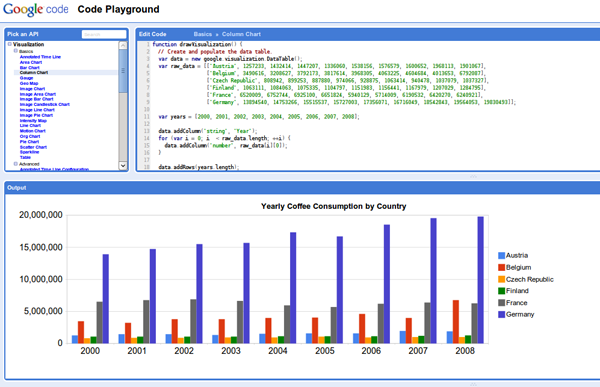Click the data.addRows(years.length) code line

pos(199,167)
